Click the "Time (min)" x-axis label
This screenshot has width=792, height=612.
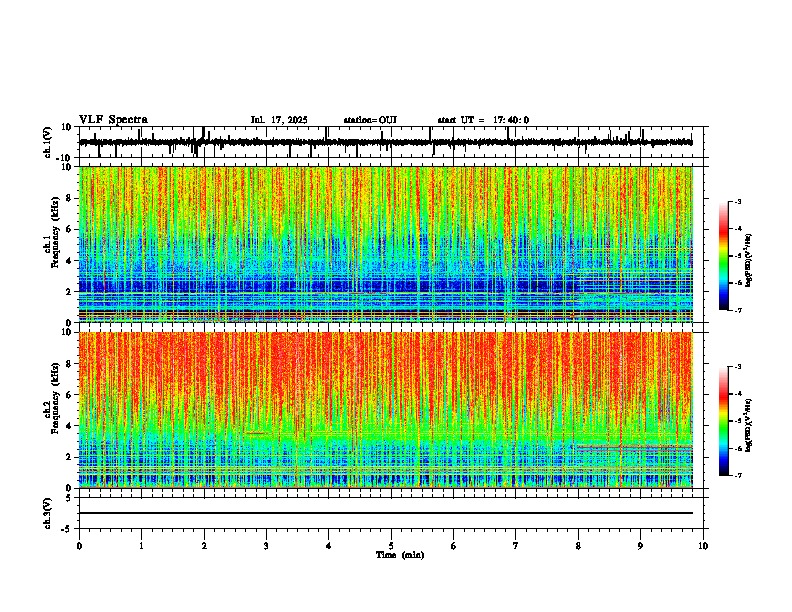[400, 555]
